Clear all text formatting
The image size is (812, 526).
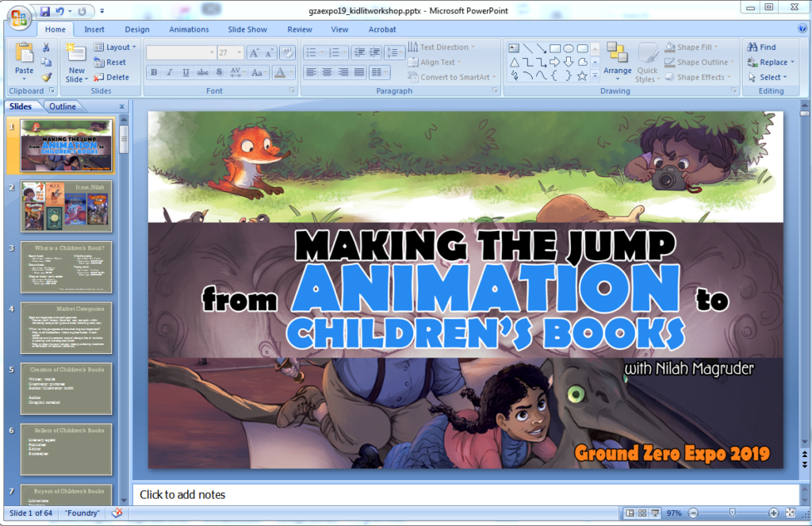coord(287,53)
